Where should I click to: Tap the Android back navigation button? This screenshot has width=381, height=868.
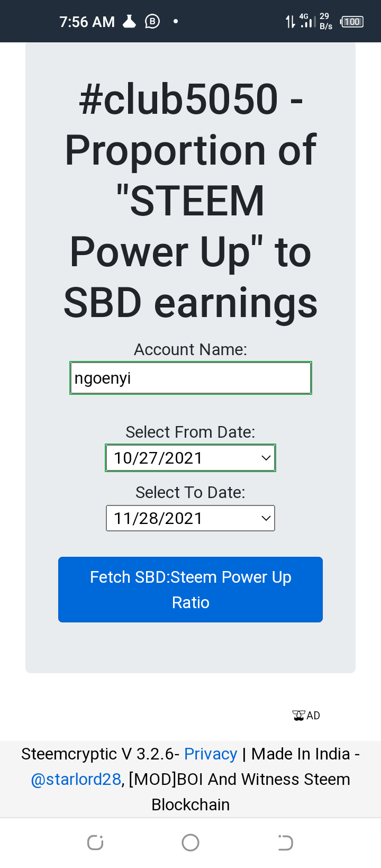coord(285,842)
